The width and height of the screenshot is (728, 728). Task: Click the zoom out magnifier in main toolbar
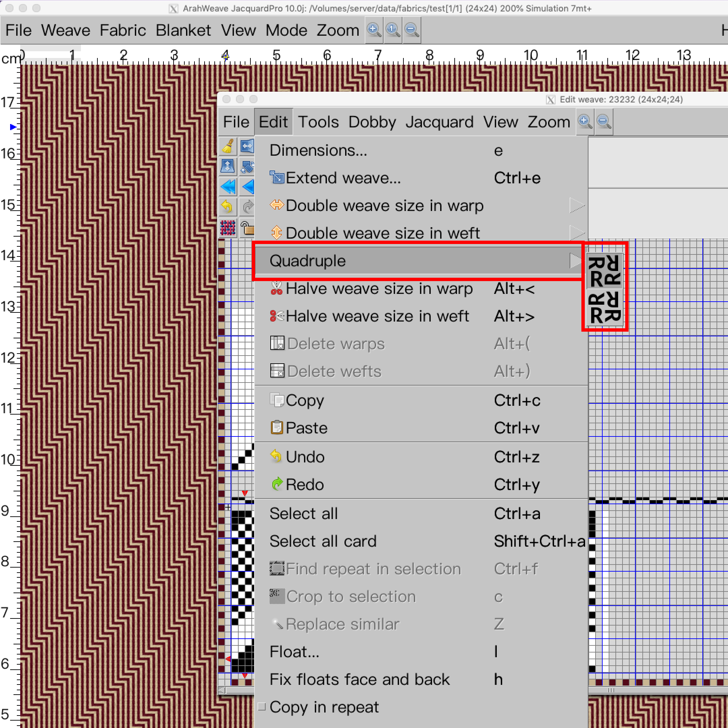[x=412, y=30]
